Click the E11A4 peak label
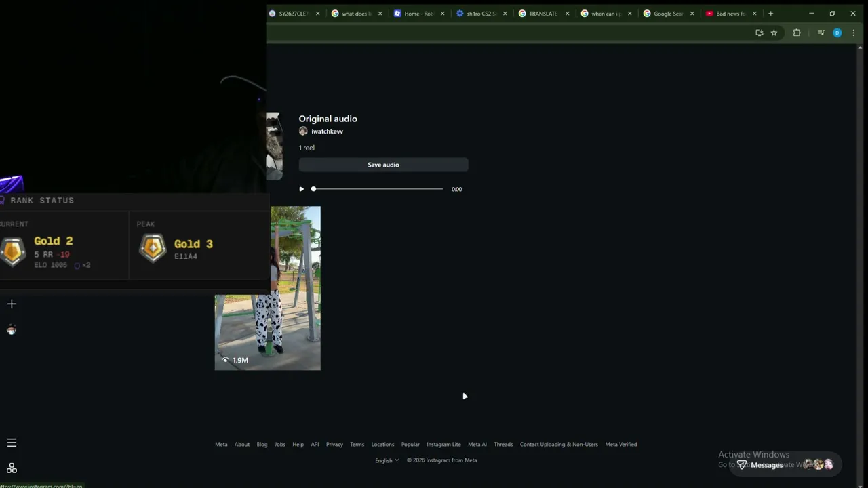The image size is (868, 488). [x=186, y=256]
